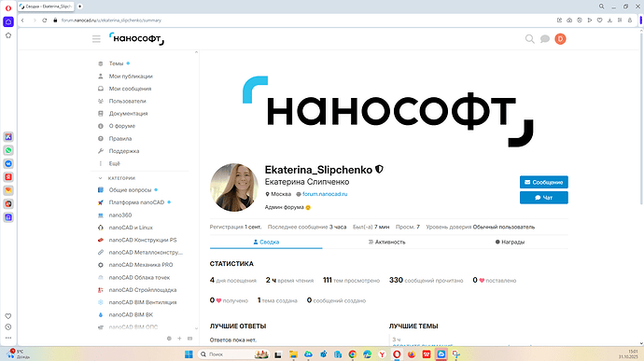The height and width of the screenshot is (361, 644).
Task: Go to the Nanosoft logo homepage in header
Action: [x=136, y=38]
